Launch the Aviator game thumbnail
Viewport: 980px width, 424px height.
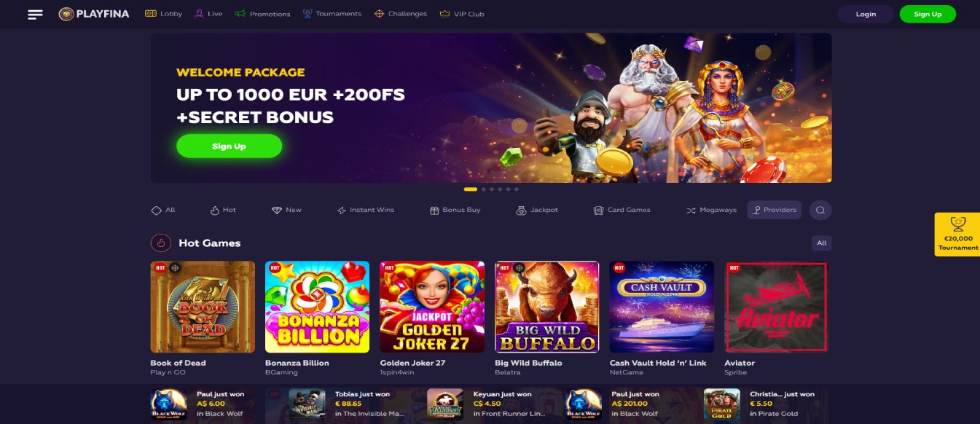coord(777,307)
